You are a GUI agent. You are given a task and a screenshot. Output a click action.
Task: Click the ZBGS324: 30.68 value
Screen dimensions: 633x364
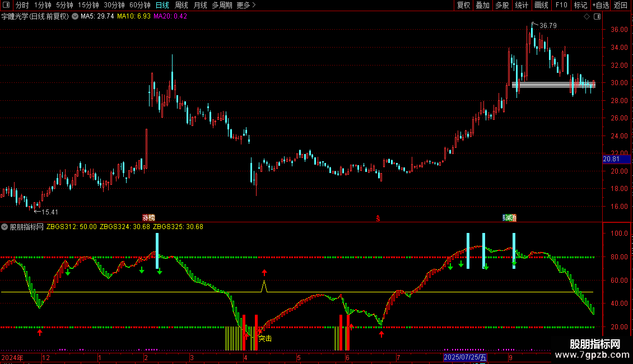pyautogui.click(x=125, y=227)
